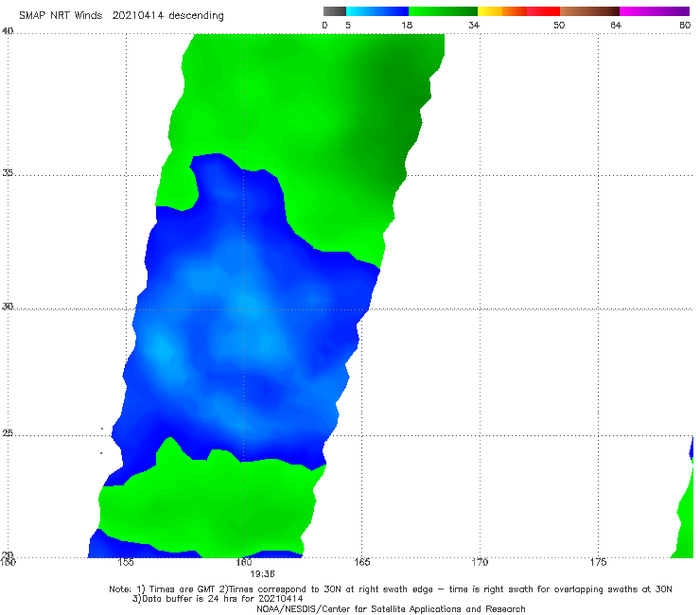Click the latitude axis label '35'
700x615 pixels.
pyautogui.click(x=8, y=172)
